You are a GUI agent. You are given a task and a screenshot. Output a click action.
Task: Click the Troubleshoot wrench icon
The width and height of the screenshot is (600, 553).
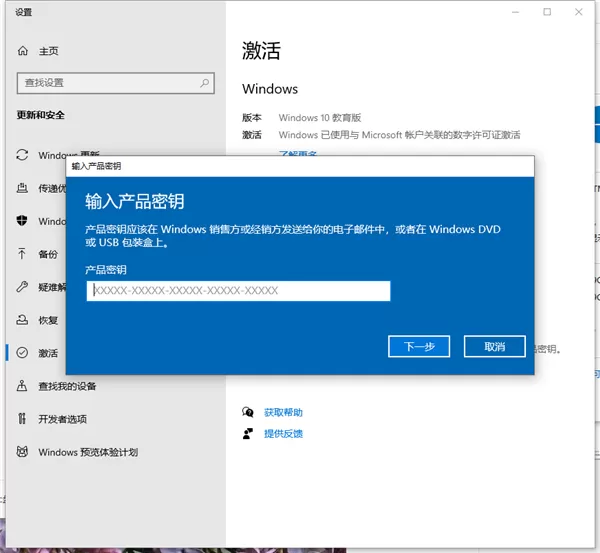pos(22,287)
